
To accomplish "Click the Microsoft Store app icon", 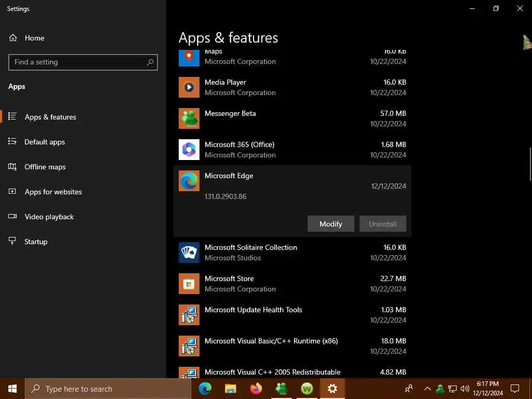I will (x=189, y=284).
